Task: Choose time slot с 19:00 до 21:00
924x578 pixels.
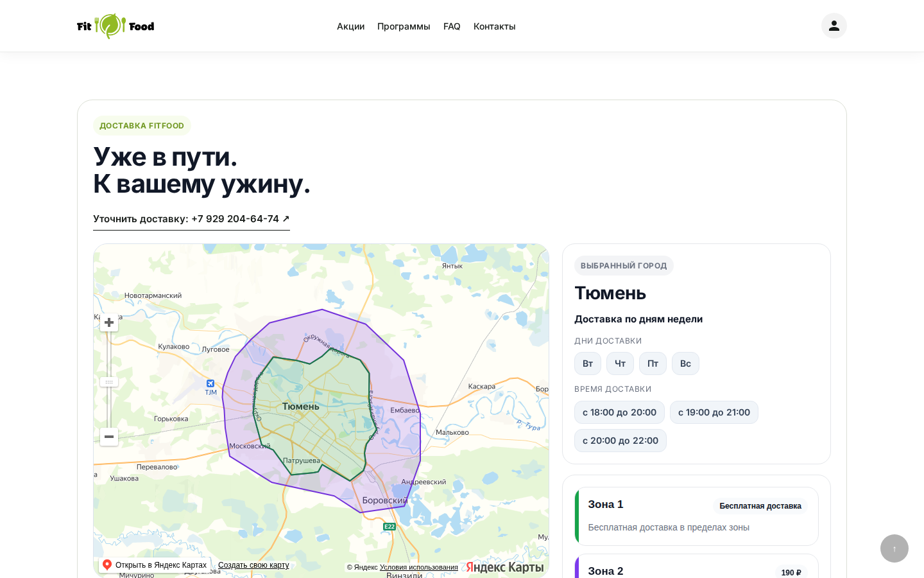Action: 714,412
